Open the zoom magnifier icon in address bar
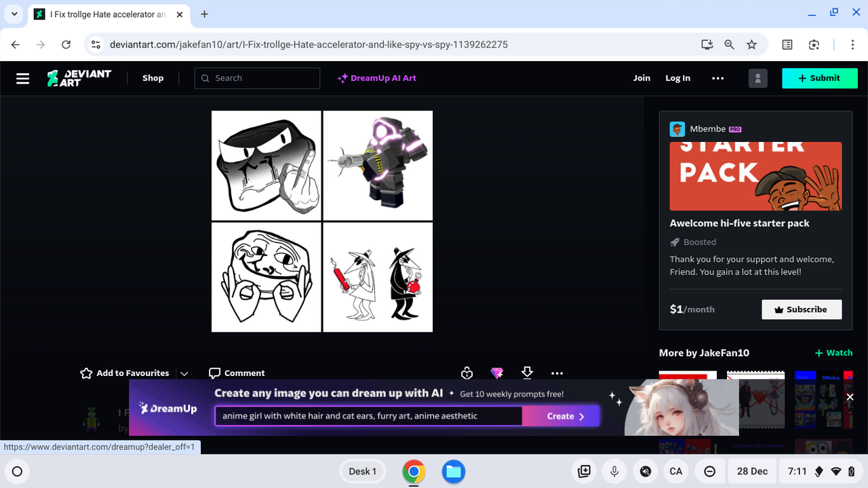Viewport: 868px width, 488px height. (x=729, y=45)
